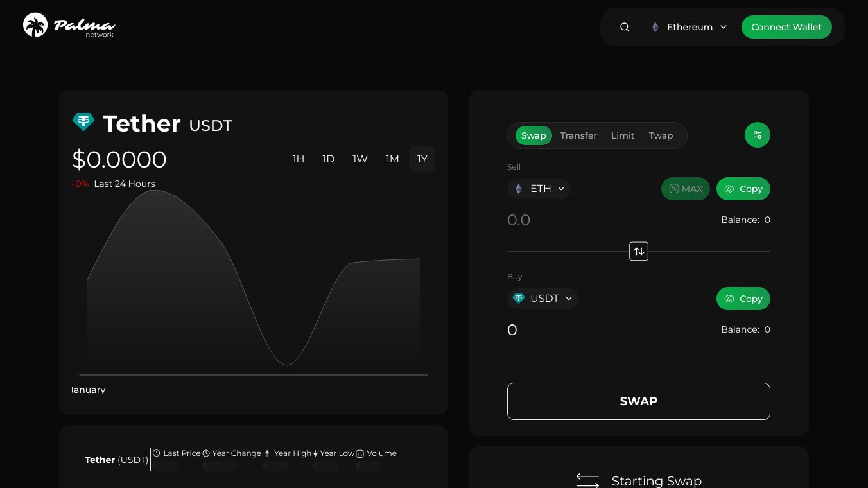
Task: Click the Sell balance text
Action: click(745, 220)
